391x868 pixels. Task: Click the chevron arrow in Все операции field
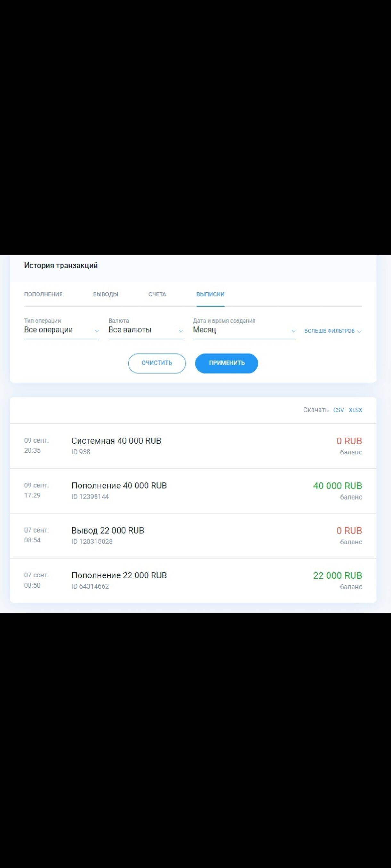(97, 331)
